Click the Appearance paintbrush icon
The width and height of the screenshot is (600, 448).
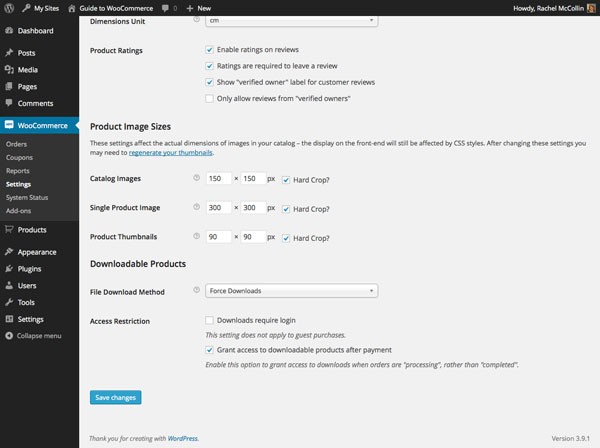[x=9, y=252]
